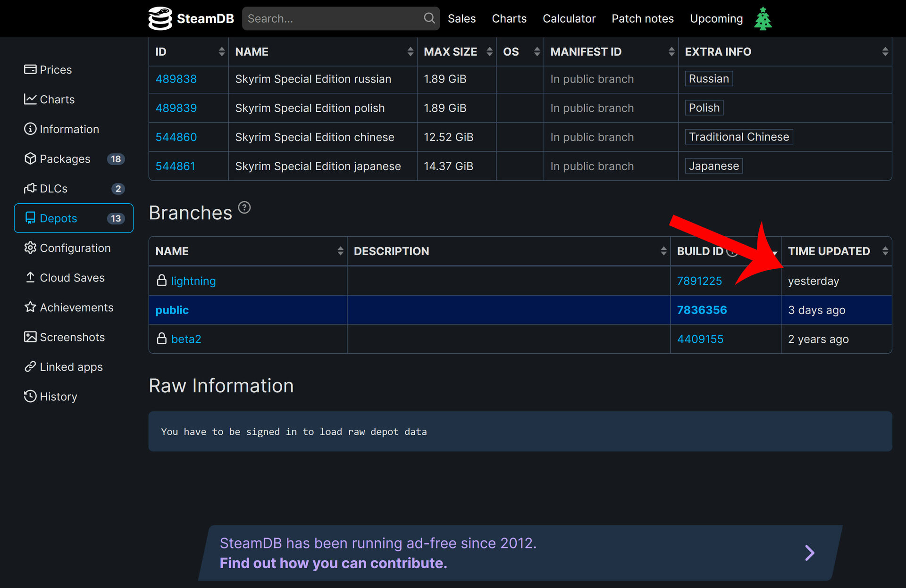This screenshot has height=588, width=906.
Task: Click the Depots icon in sidebar
Action: pos(30,218)
